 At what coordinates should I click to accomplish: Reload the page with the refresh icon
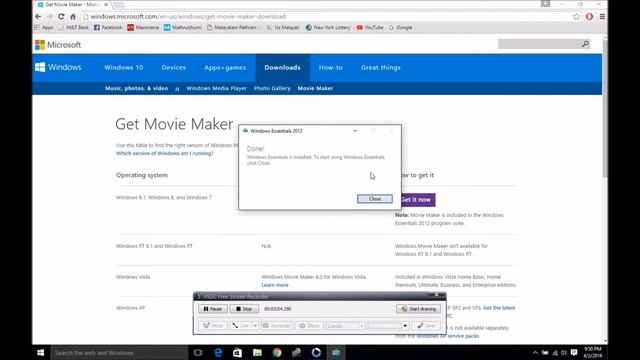point(61,17)
